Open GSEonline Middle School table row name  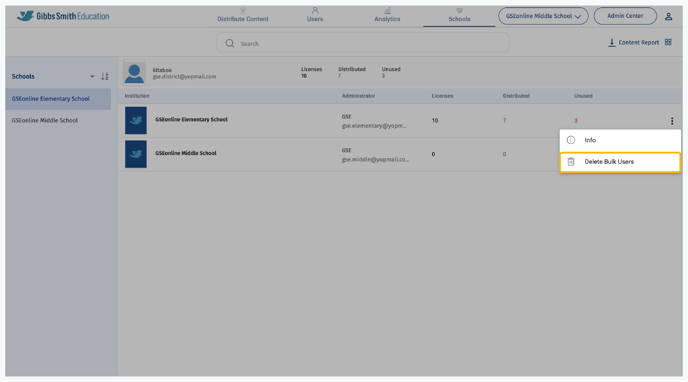pyautogui.click(x=186, y=153)
